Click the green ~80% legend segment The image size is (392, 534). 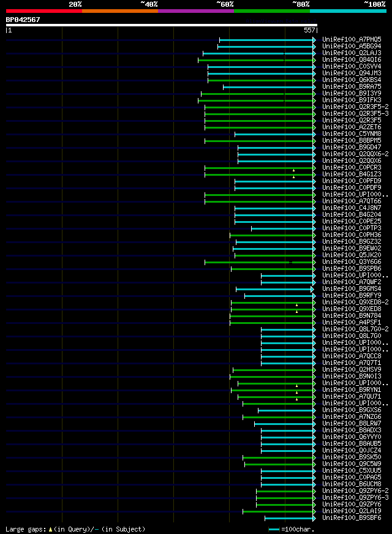(272, 11)
